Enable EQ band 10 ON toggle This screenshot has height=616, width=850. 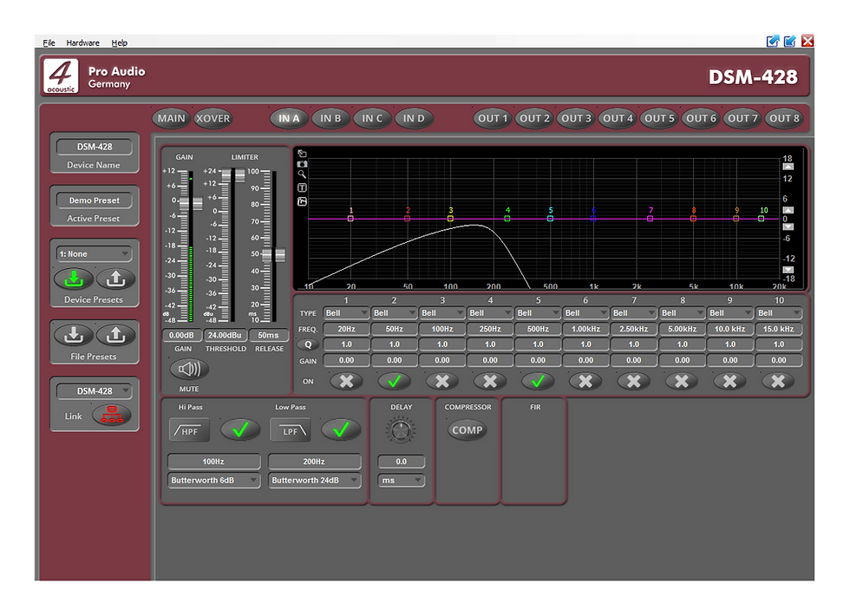(x=778, y=382)
